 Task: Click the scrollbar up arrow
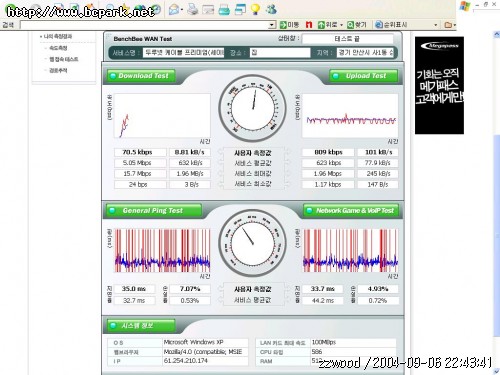pos(496,34)
